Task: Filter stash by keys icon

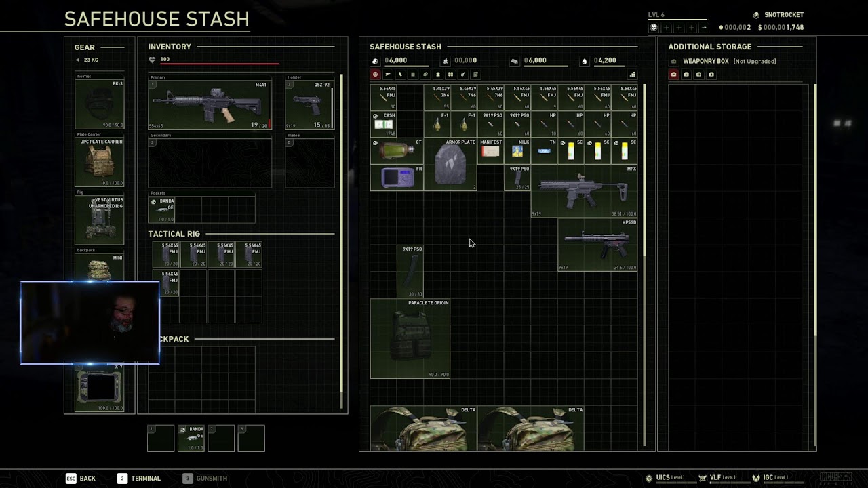Action: [463, 75]
